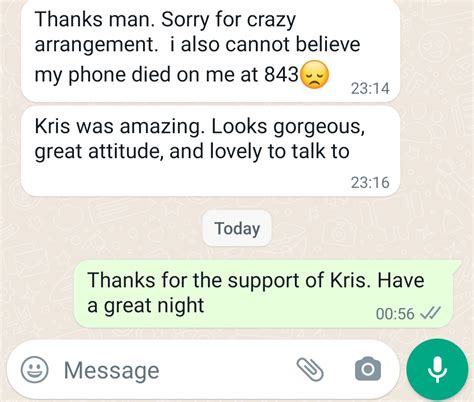474x402 pixels.
Task: Click the 00:56 sent time
Action: [395, 314]
